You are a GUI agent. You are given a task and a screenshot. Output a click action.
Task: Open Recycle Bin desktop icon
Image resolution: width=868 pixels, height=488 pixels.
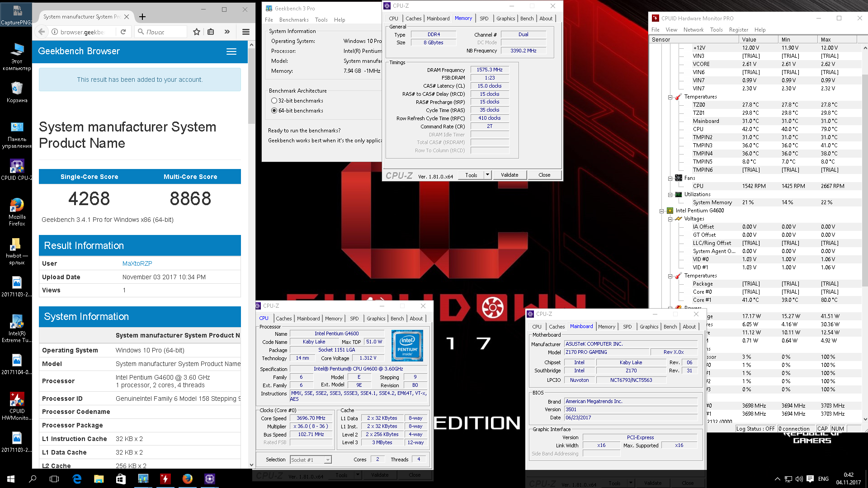tap(17, 92)
